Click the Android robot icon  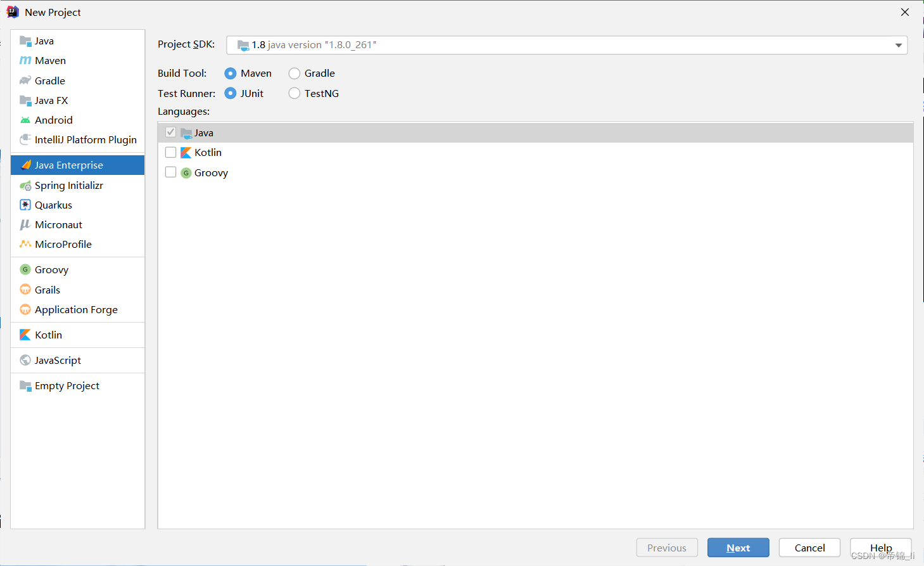coord(25,120)
